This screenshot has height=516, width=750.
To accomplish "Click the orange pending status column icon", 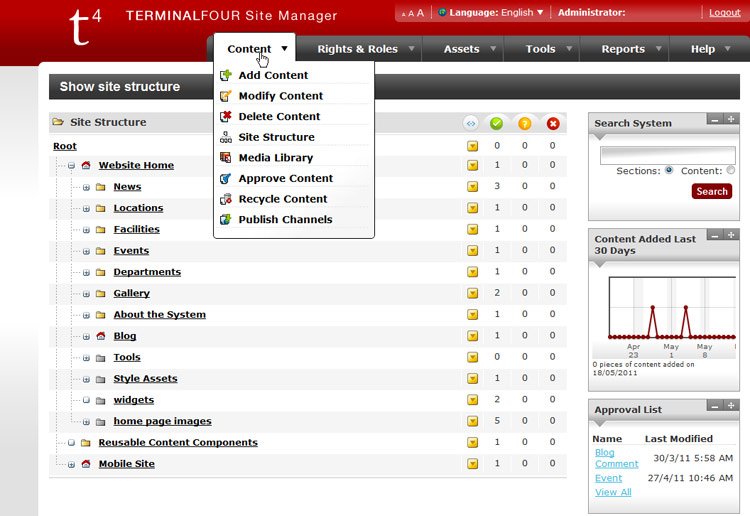I will click(x=524, y=123).
